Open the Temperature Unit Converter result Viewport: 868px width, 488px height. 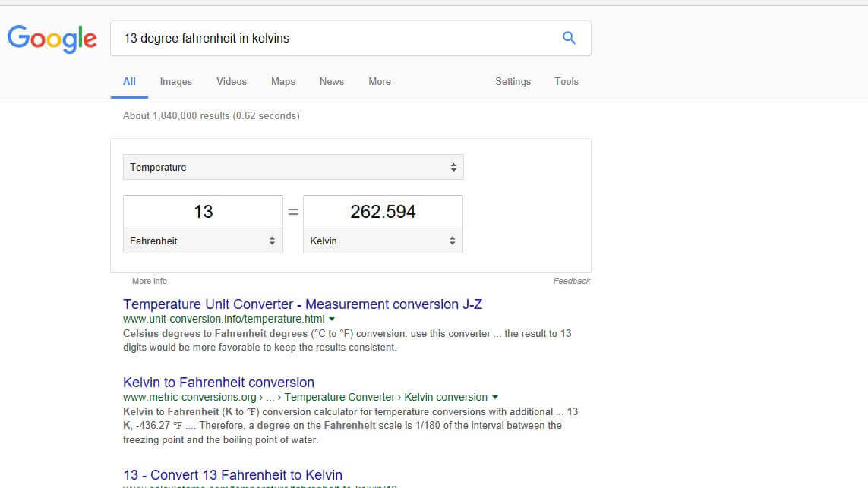pos(303,304)
